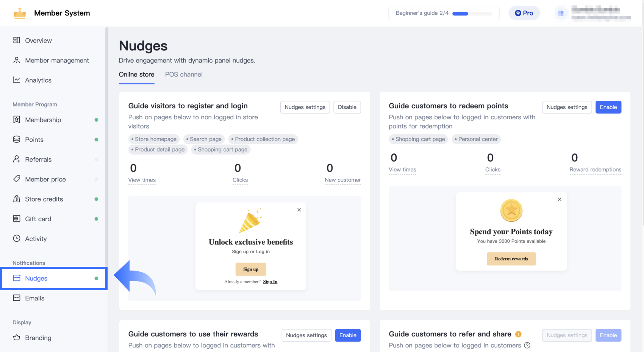Viewport: 644px width, 352px height.
Task: Click the help icon beside refer-and-share description
Action: click(x=527, y=345)
